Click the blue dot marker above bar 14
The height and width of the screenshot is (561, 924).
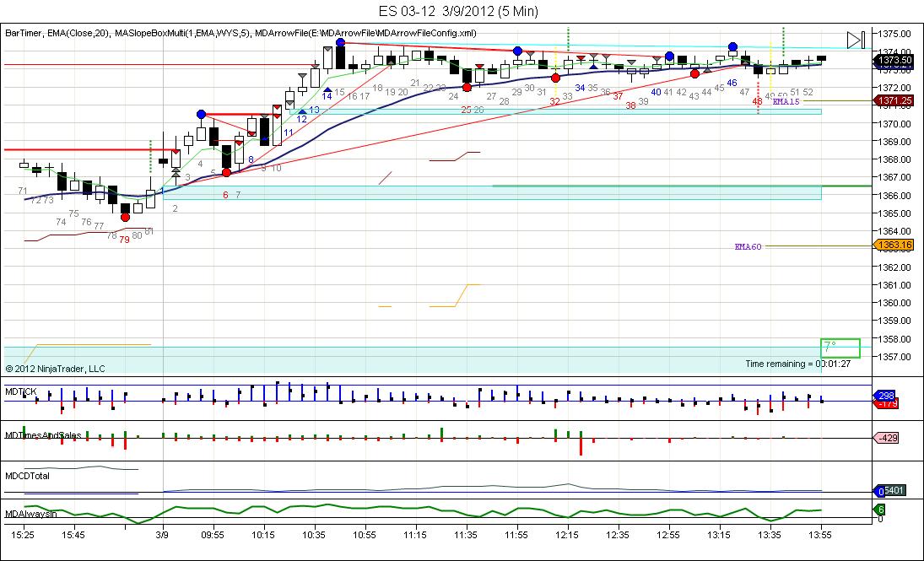pos(340,42)
